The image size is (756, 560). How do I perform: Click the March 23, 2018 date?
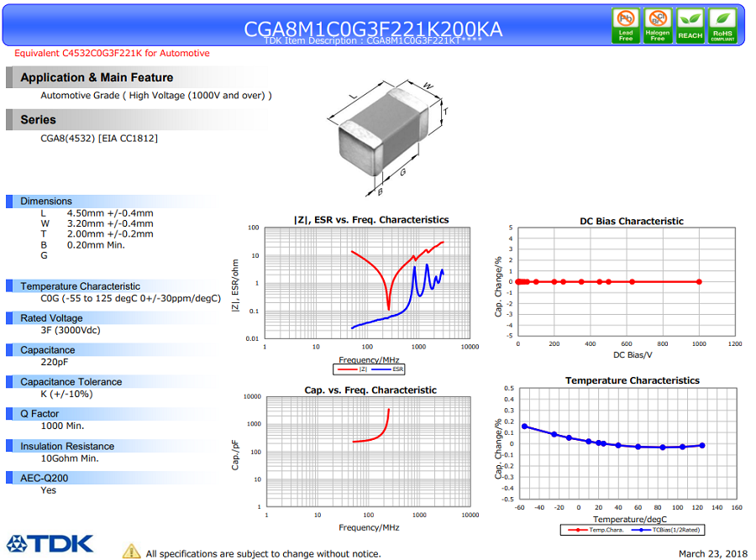(712, 554)
